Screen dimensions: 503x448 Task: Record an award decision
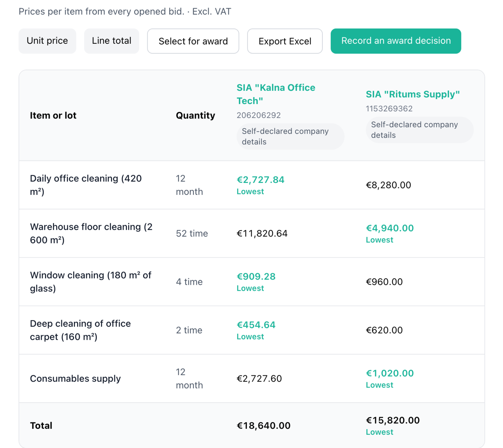pos(396,41)
